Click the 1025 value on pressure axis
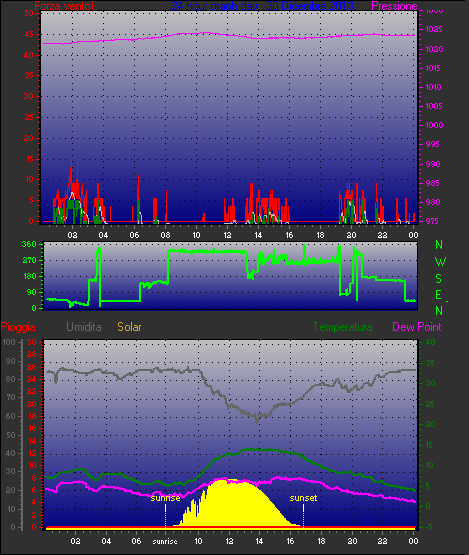This screenshot has width=469, height=555. [x=434, y=29]
